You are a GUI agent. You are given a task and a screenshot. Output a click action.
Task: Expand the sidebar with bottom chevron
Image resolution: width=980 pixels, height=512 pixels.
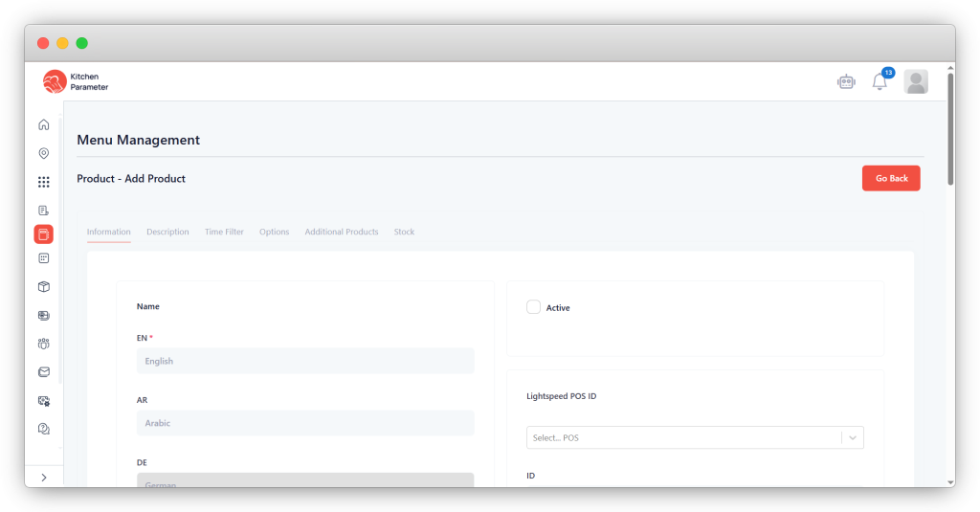coord(44,478)
